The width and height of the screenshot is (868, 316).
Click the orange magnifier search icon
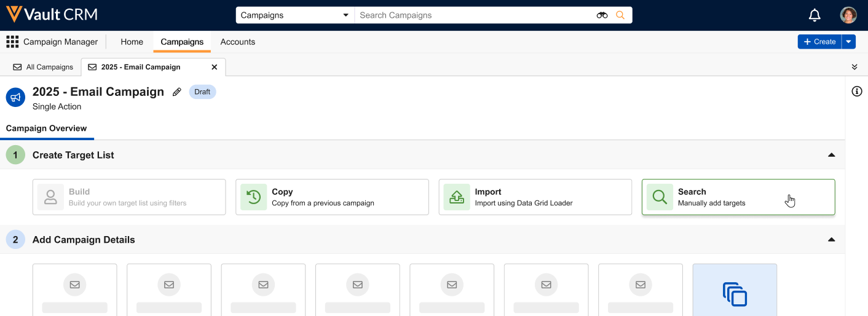[620, 15]
